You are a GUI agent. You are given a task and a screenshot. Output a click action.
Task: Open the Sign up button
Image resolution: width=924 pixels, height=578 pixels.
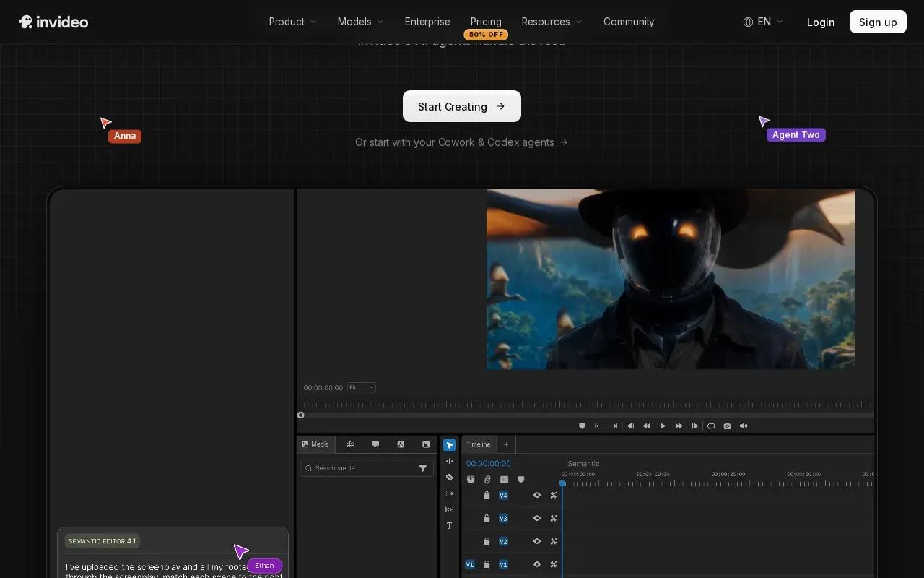[x=878, y=22]
